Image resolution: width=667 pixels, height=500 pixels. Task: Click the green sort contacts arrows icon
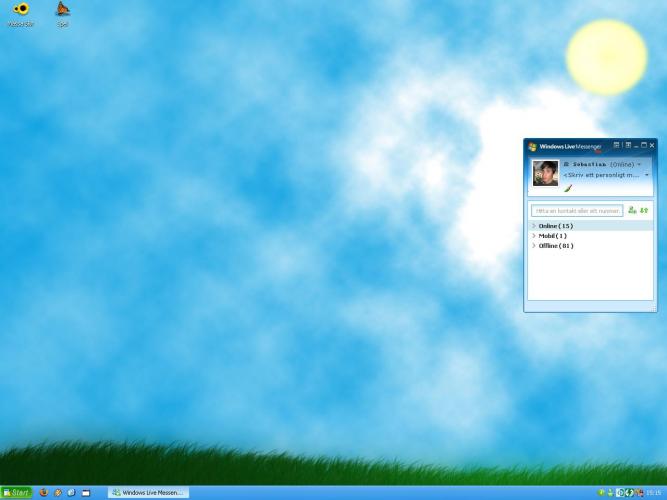coord(644,210)
